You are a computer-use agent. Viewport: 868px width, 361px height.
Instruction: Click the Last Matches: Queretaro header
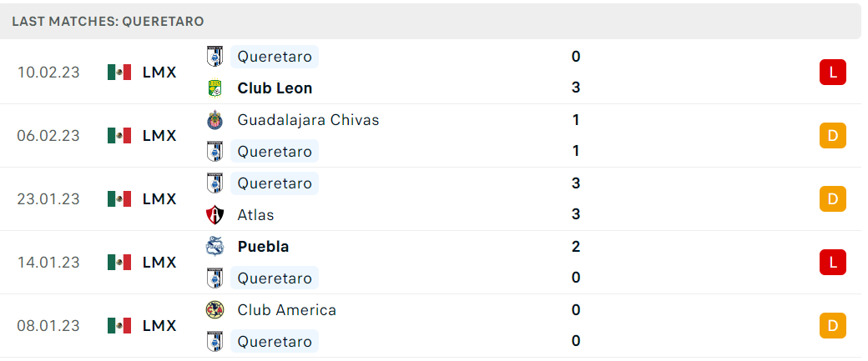pyautogui.click(x=108, y=22)
